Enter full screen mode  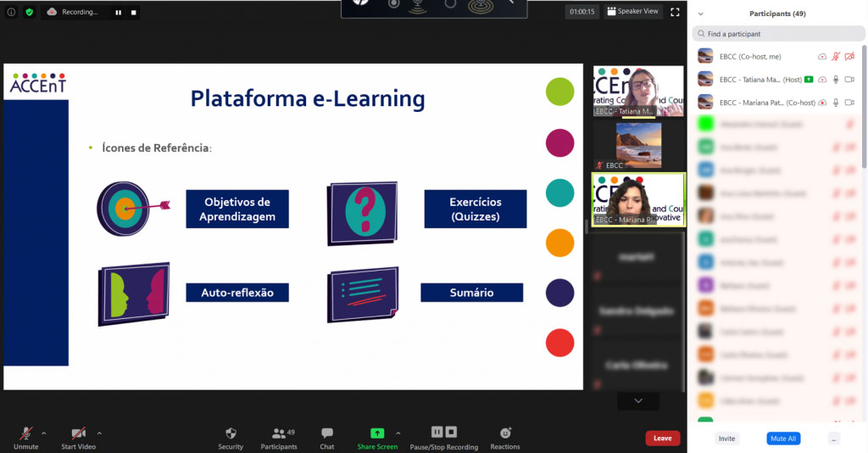[675, 12]
